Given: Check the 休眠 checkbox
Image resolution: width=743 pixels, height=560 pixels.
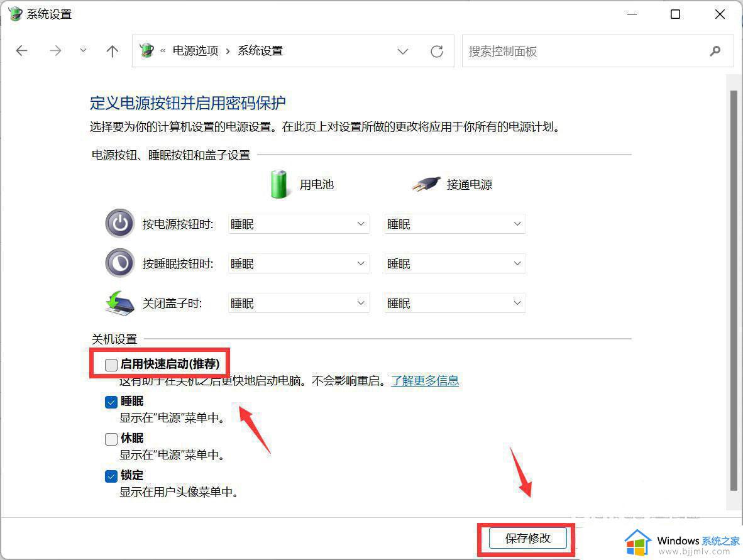Looking at the screenshot, I should coord(111,439).
